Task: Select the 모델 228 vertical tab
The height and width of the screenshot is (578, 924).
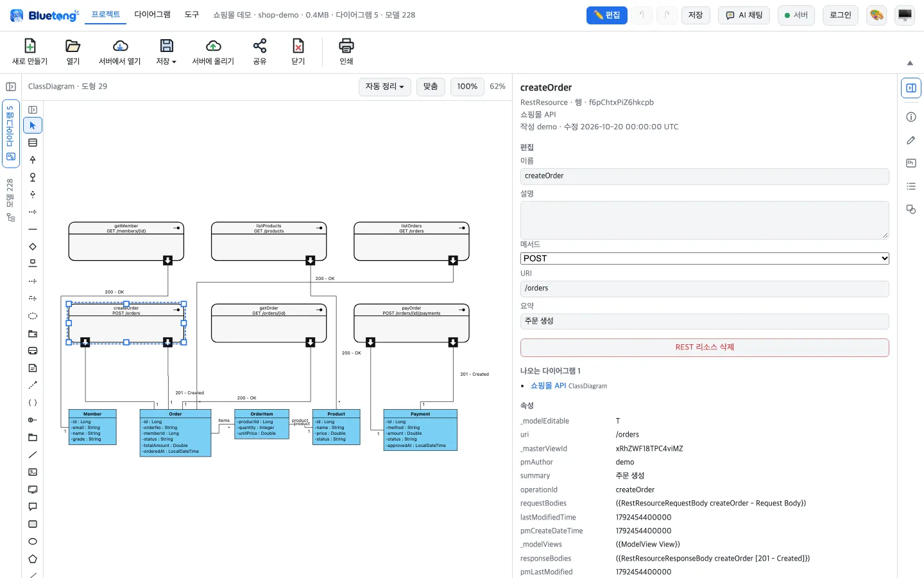Action: coord(10,200)
